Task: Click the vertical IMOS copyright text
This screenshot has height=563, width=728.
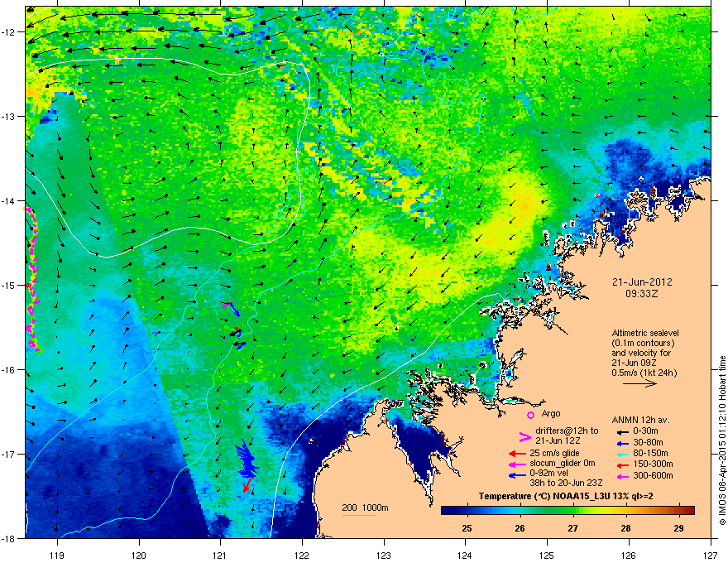Action: pyautogui.click(x=722, y=440)
